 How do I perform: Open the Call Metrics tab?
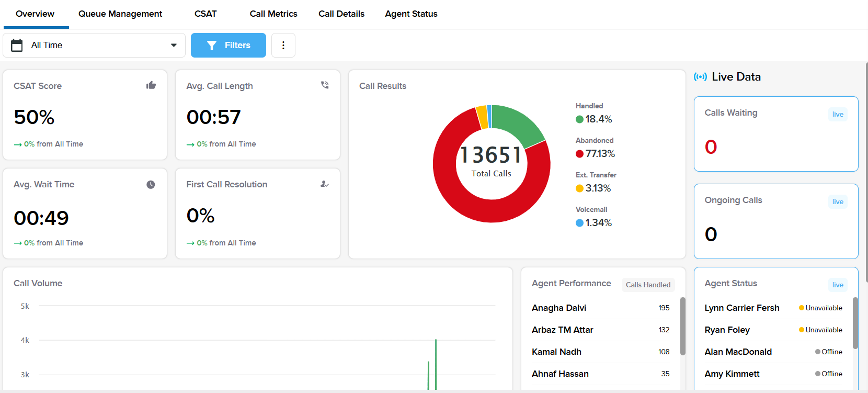(273, 14)
